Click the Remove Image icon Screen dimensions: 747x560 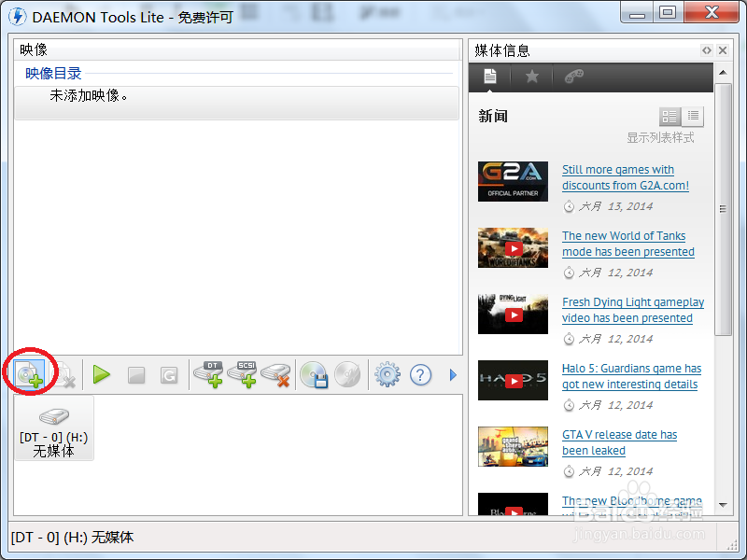63,375
